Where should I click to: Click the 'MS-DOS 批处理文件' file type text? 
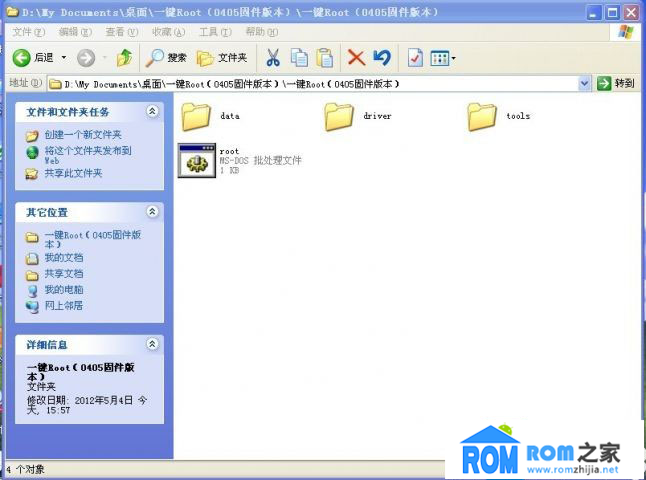coord(260,161)
